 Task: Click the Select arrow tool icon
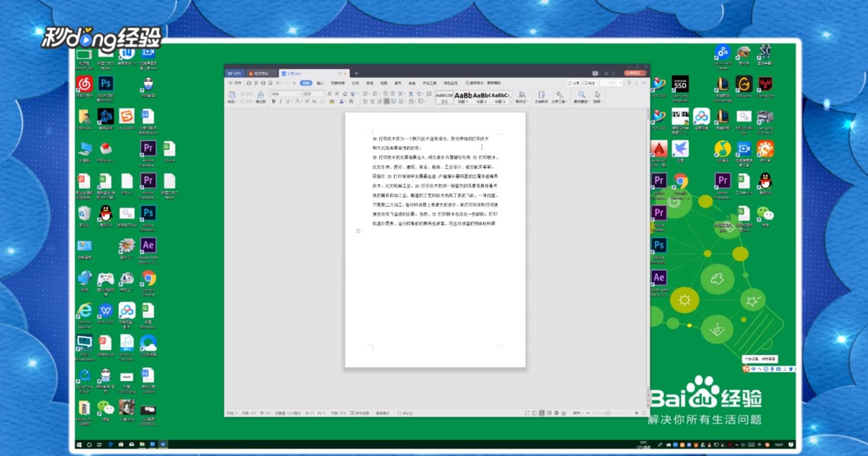pos(597,95)
